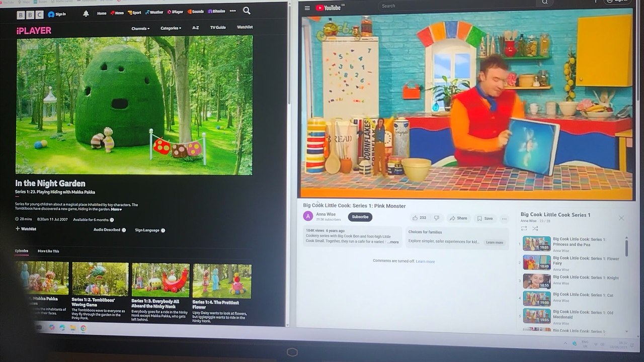
Task: Open Available for 6 months info icon
Action: coord(112,220)
